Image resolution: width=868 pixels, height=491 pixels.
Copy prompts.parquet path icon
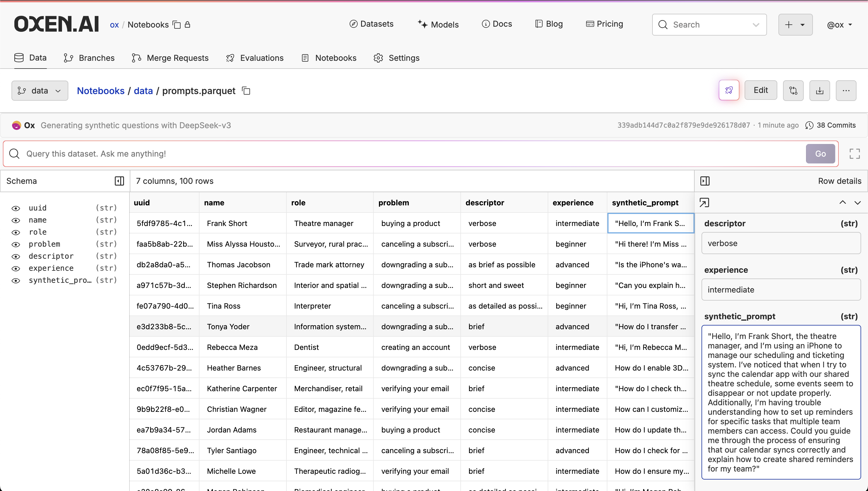246,91
